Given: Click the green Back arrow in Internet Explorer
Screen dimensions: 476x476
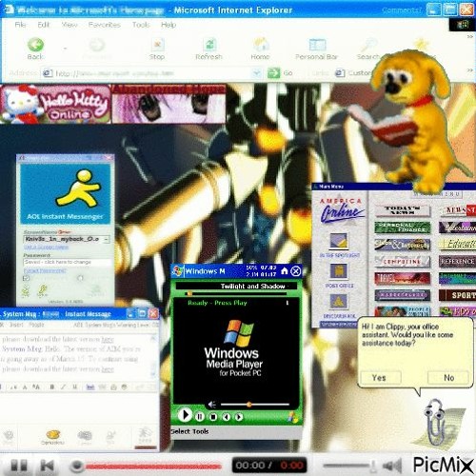Looking at the screenshot, I should point(35,45).
